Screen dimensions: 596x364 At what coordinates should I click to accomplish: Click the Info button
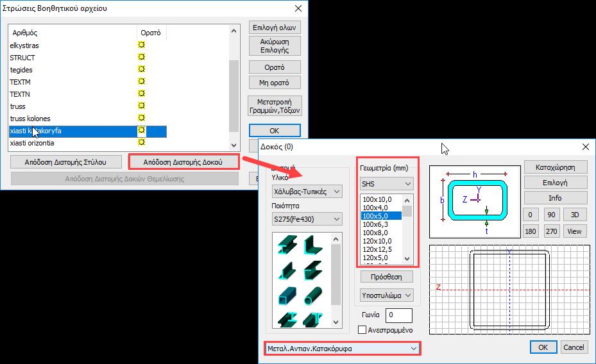[x=556, y=198]
